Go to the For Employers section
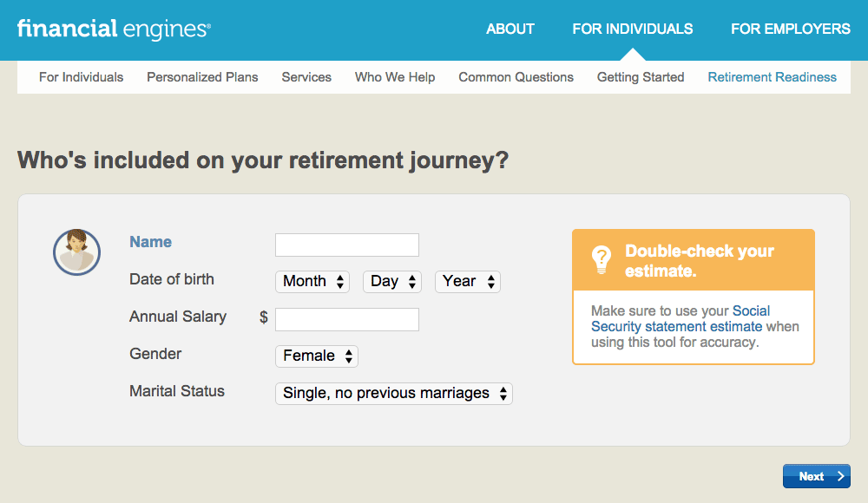 pyautogui.click(x=791, y=29)
